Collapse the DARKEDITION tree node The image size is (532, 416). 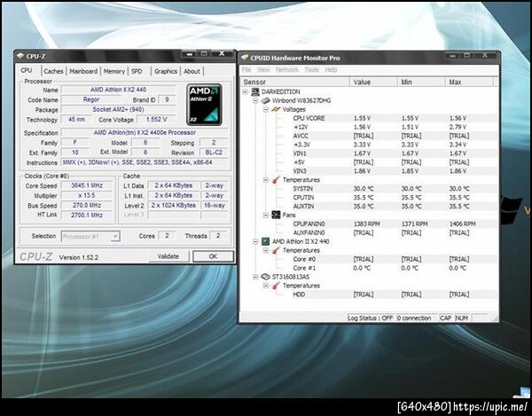click(245, 92)
